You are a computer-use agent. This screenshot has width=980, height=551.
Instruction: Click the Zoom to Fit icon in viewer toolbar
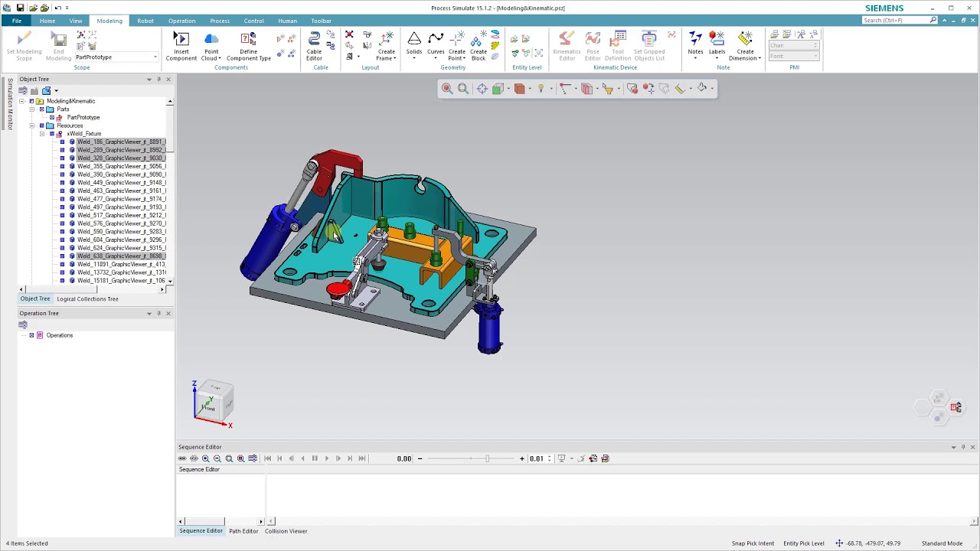[463, 89]
